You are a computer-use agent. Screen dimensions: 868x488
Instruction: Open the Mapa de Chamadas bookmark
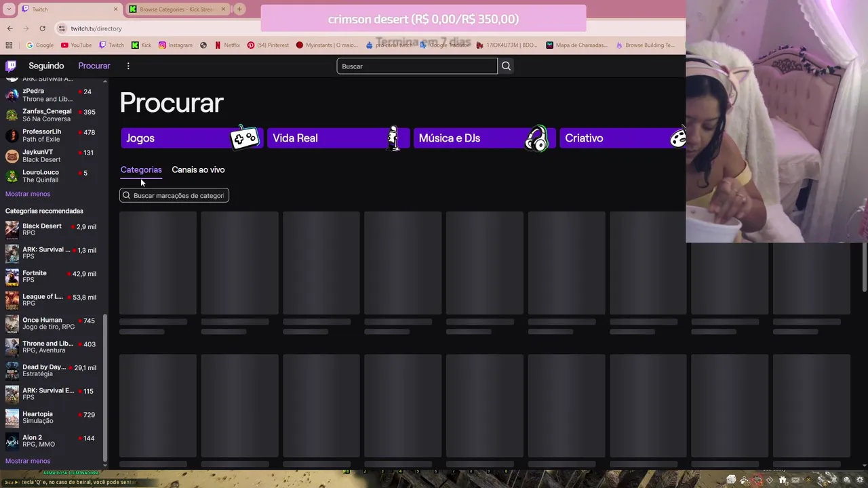click(576, 45)
